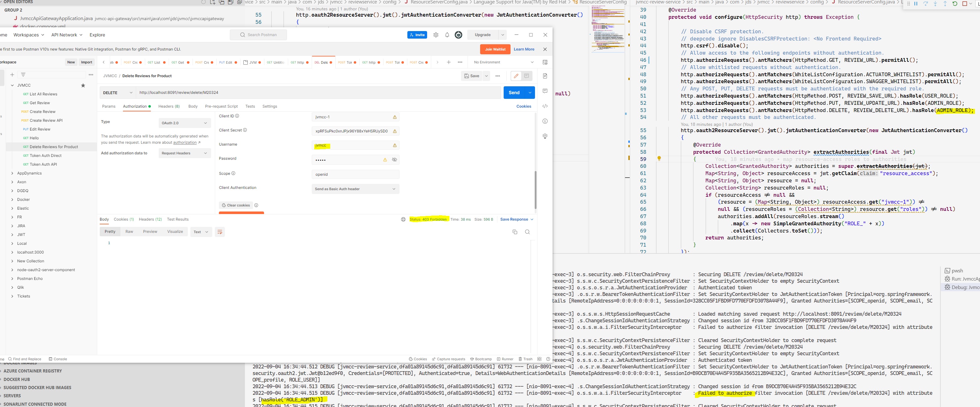Click the Pretty response view icon
This screenshot has height=407, width=980.
pos(111,231)
